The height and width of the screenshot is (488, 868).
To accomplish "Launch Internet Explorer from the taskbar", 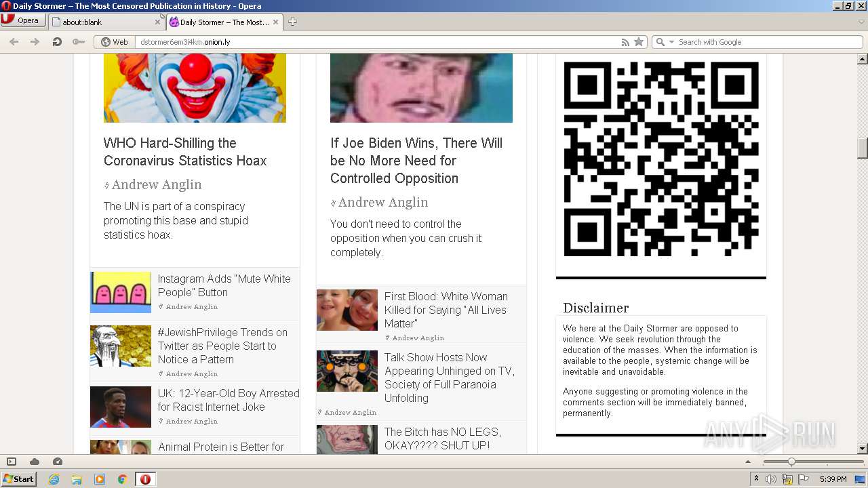I will (x=54, y=479).
